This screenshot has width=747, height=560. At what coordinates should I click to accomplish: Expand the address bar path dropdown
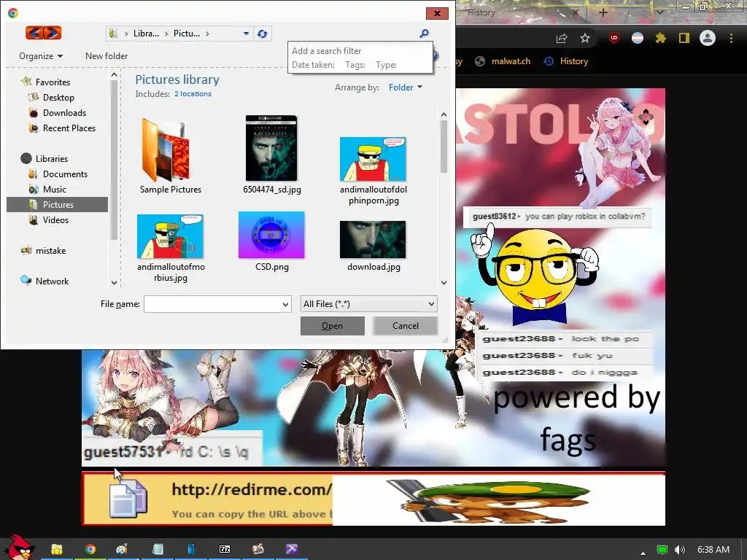pos(246,34)
